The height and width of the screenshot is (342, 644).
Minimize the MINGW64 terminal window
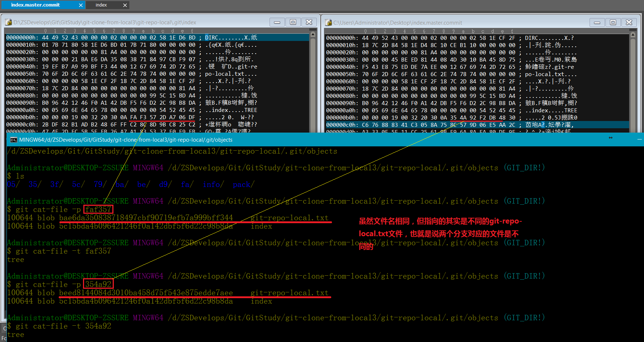639,139
